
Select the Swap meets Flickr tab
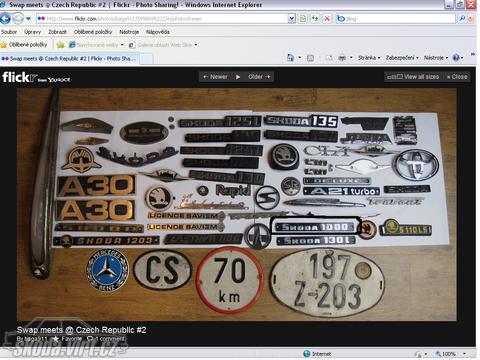click(x=69, y=58)
